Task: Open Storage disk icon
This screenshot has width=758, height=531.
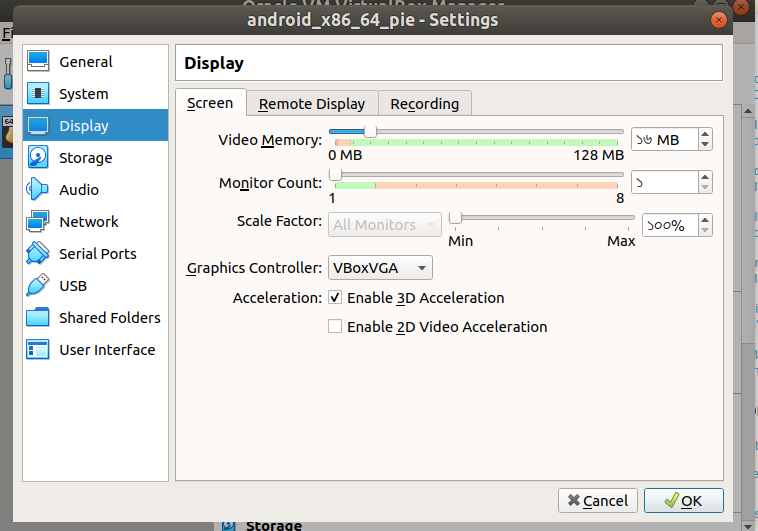Action: pos(38,158)
